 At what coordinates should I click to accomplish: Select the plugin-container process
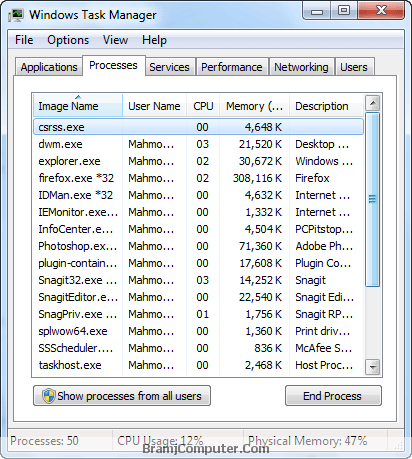click(198, 263)
